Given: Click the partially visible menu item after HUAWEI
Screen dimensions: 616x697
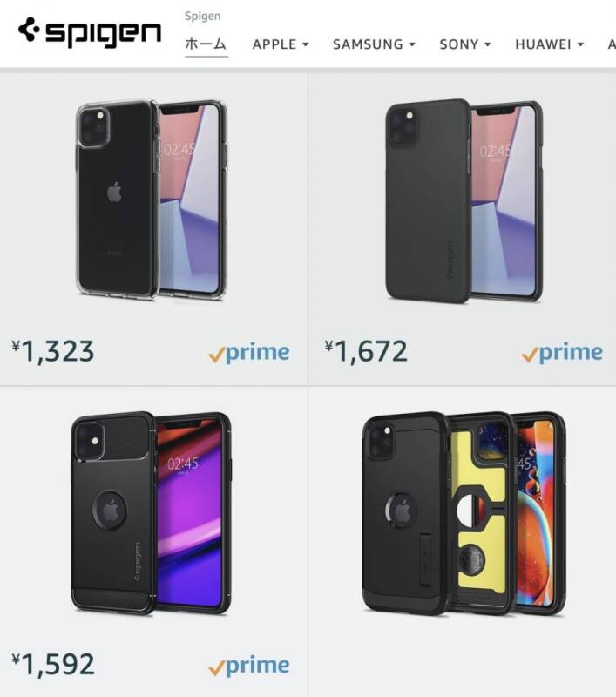Looking at the screenshot, I should click(x=612, y=44).
